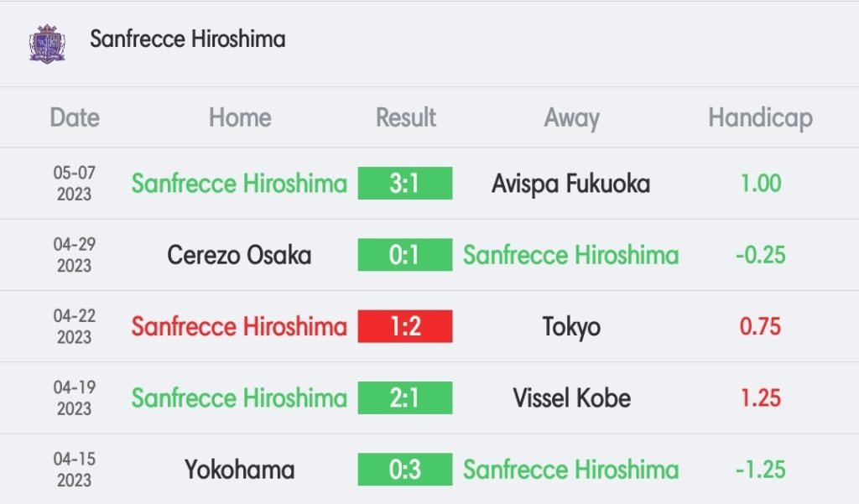Click the 05-07 2023 match date
The height and width of the screenshot is (504, 859).
(x=74, y=183)
